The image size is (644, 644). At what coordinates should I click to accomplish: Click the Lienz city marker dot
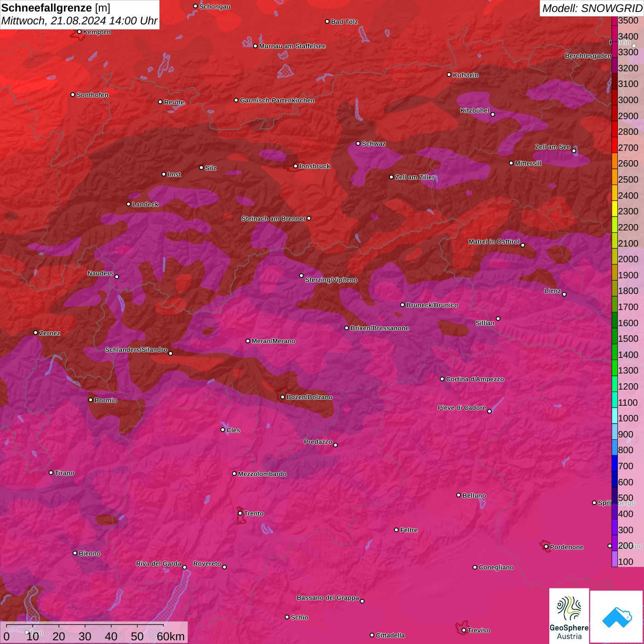tap(564, 294)
